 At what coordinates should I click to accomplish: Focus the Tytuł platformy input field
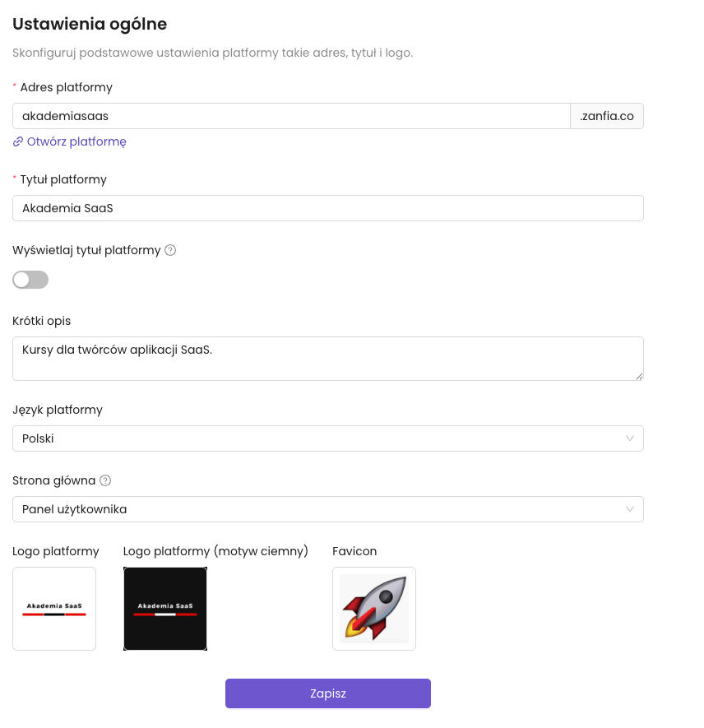coord(327,208)
